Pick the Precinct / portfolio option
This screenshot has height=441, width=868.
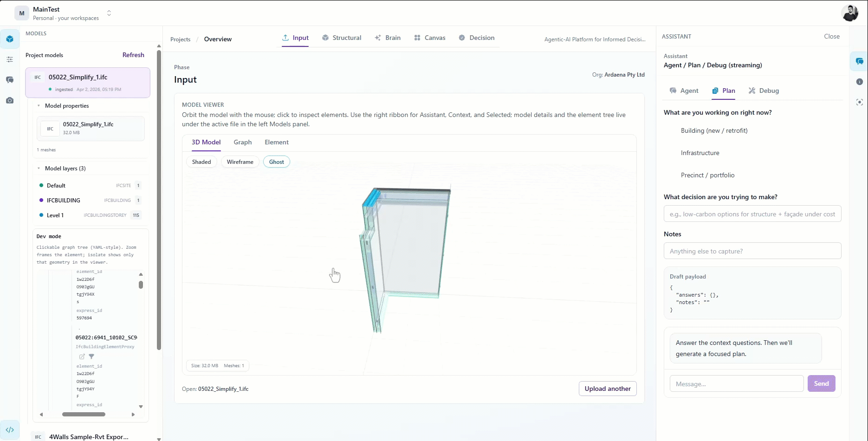click(707, 175)
